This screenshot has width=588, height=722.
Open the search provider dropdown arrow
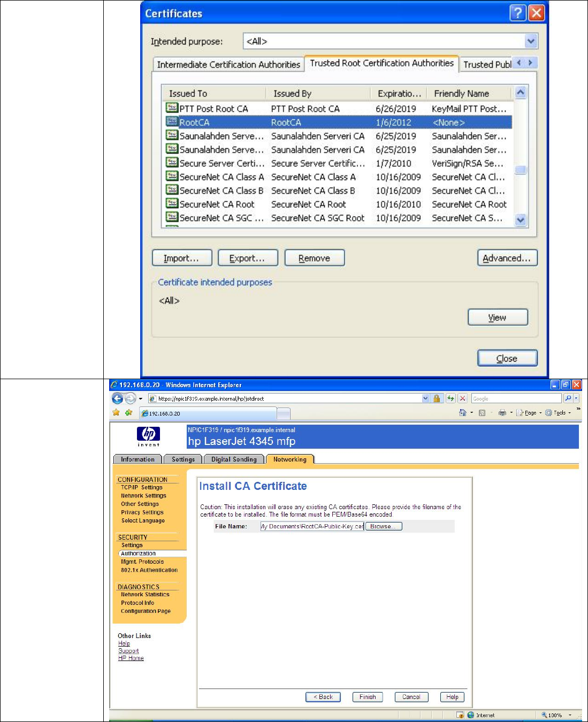click(x=576, y=398)
